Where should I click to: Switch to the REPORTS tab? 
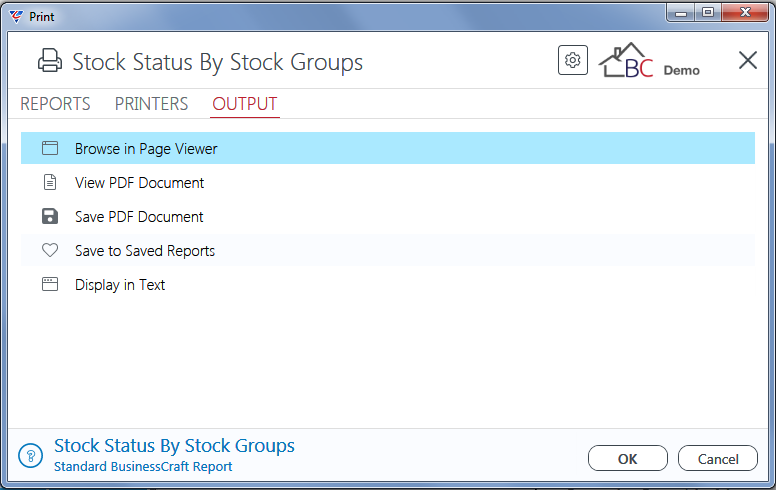point(55,104)
